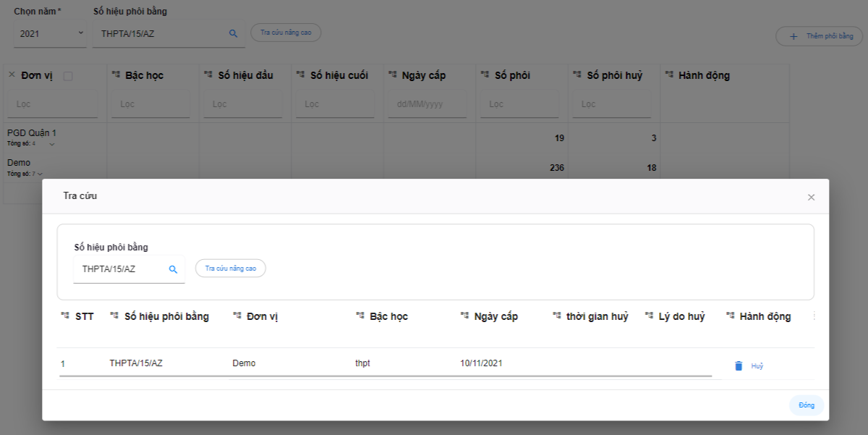Click the Số hiệu phôi bằng input in the dialog
Viewport: 868px width, 435px height.
[x=120, y=269]
